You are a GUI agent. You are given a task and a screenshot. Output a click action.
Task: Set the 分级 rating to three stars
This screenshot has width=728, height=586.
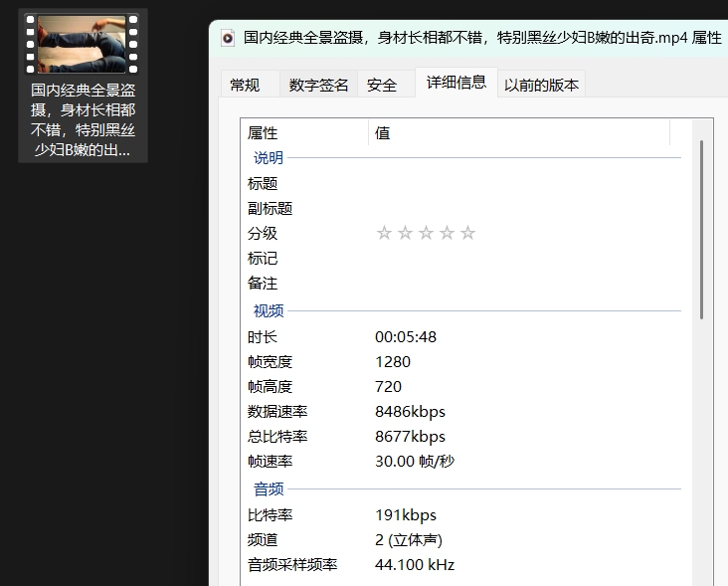426,233
